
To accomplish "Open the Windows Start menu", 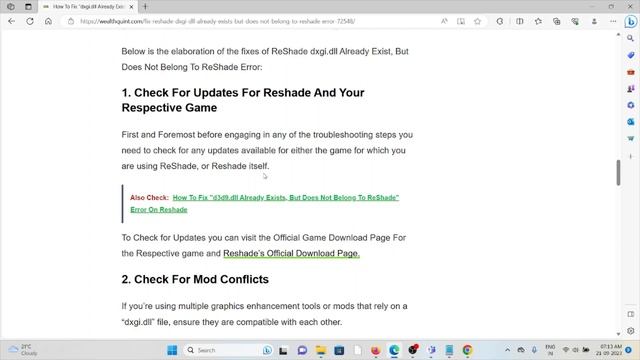I will (x=172, y=350).
